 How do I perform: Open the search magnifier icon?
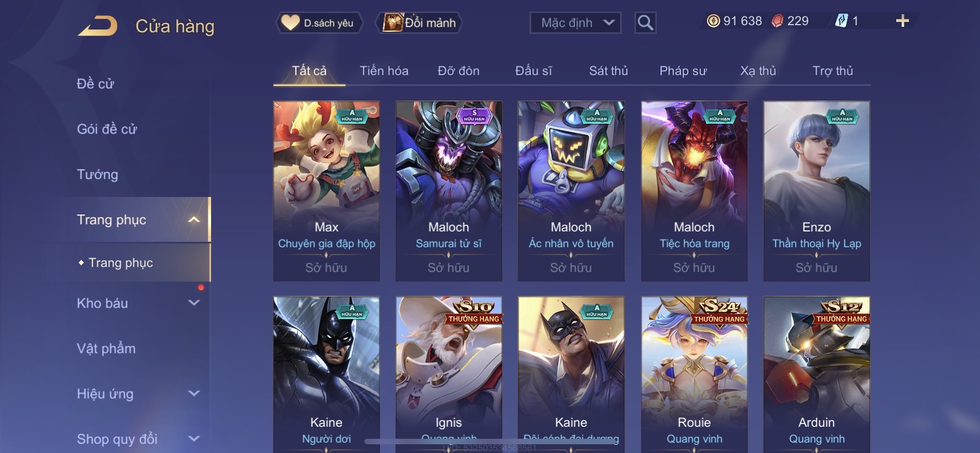(645, 23)
